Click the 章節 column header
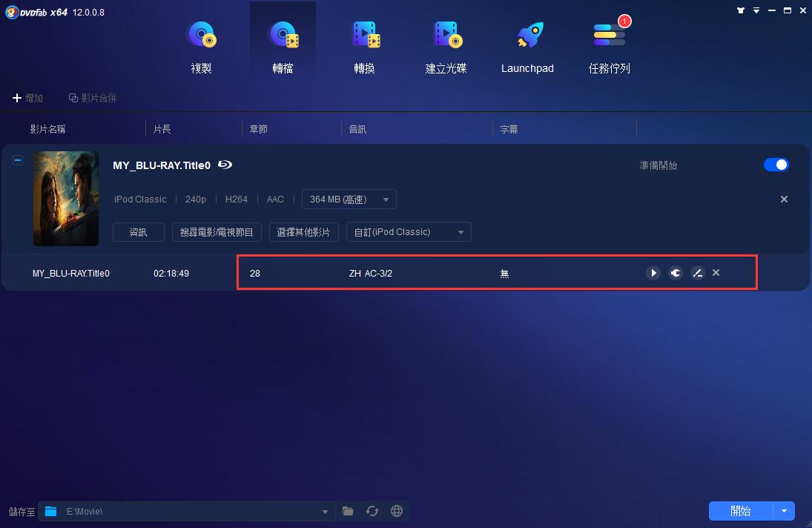 point(258,129)
